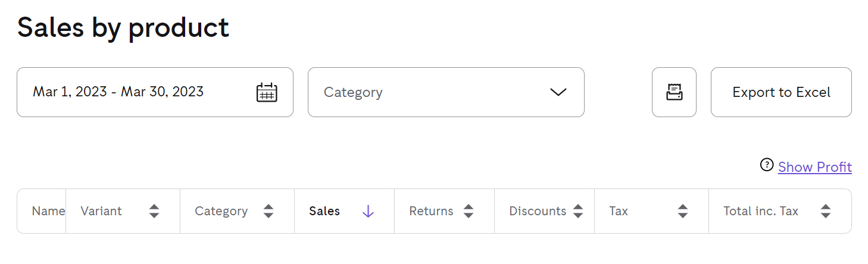868x264 pixels.
Task: Click the Total inc. Tax header label
Action: point(761,211)
